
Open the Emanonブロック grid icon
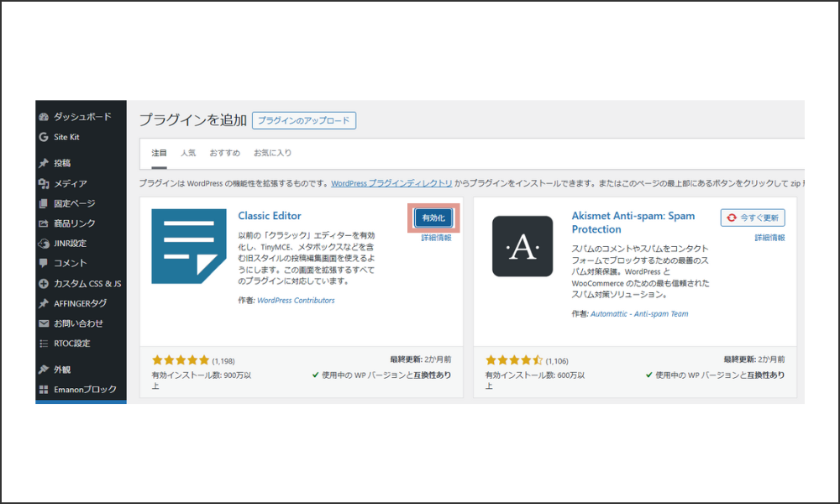(44, 390)
